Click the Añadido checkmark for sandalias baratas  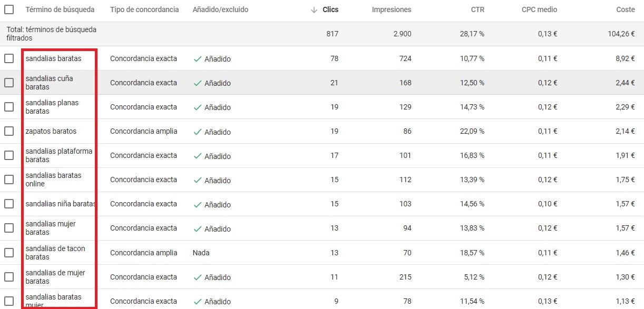tap(198, 58)
